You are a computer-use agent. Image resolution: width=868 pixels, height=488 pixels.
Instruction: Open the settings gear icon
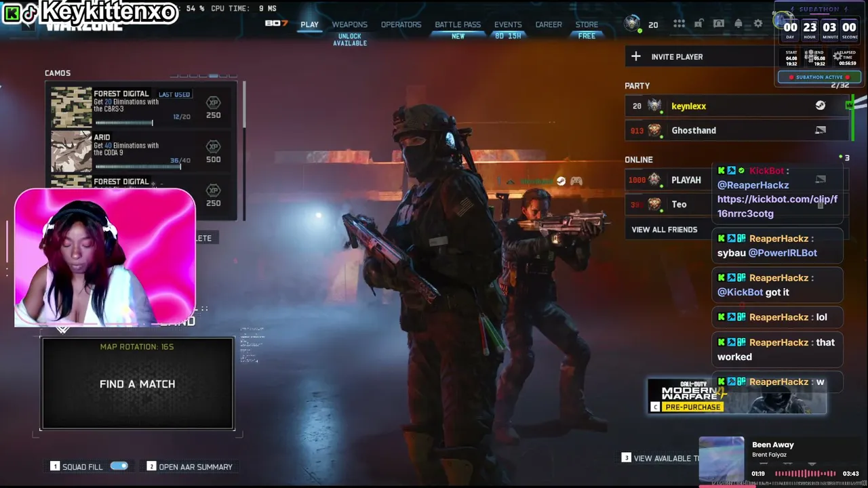click(758, 24)
